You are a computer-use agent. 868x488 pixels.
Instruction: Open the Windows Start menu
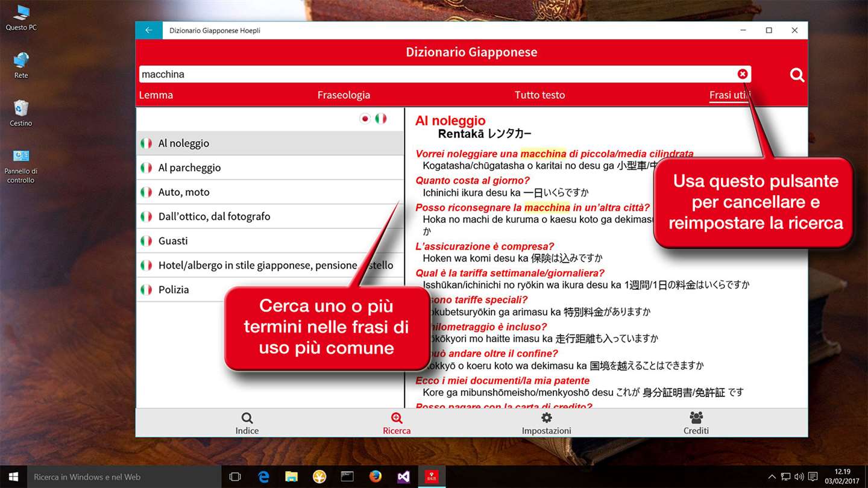click(x=13, y=477)
